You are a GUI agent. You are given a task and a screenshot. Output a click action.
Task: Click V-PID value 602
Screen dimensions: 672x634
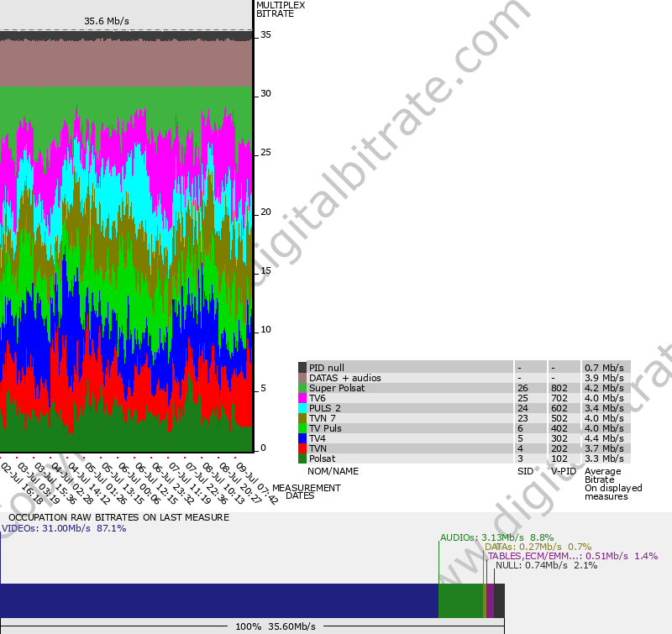pos(559,408)
